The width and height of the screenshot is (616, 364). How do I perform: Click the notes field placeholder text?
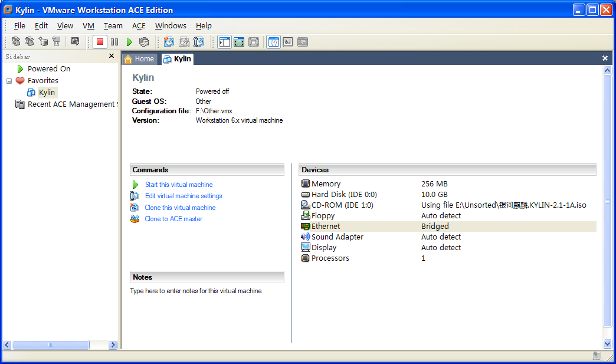pyautogui.click(x=196, y=291)
